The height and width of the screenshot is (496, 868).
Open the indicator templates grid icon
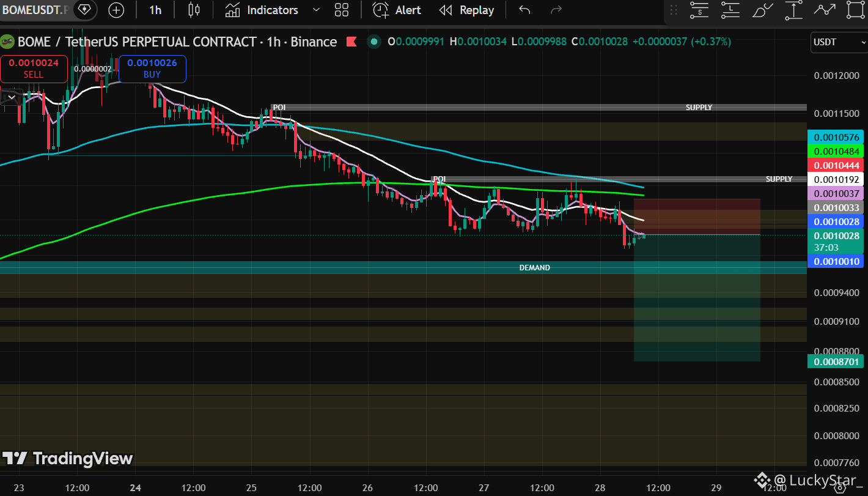tap(342, 10)
